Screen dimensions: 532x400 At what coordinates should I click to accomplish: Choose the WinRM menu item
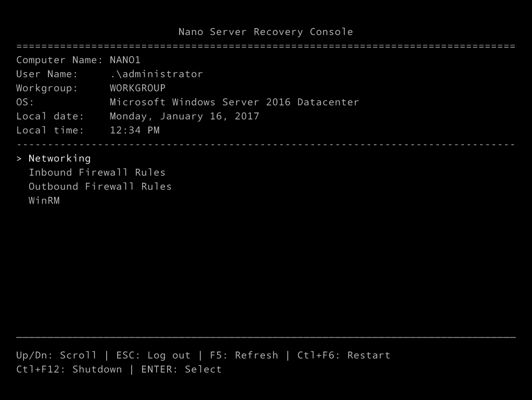(x=44, y=201)
